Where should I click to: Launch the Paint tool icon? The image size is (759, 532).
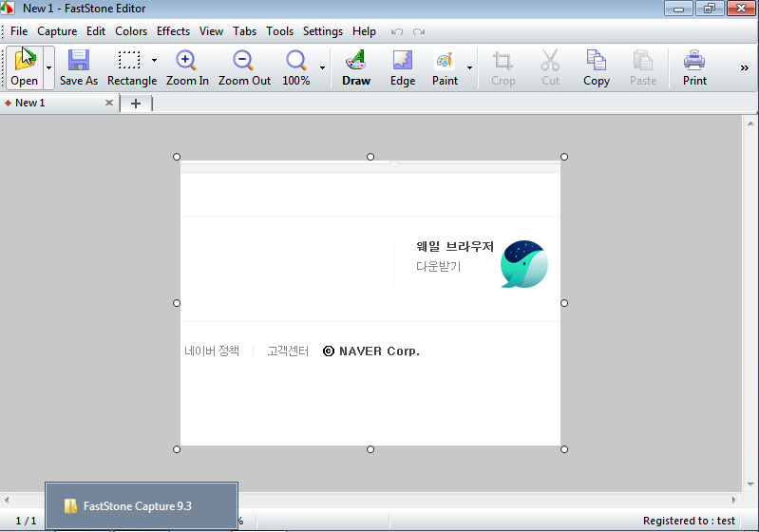point(445,62)
